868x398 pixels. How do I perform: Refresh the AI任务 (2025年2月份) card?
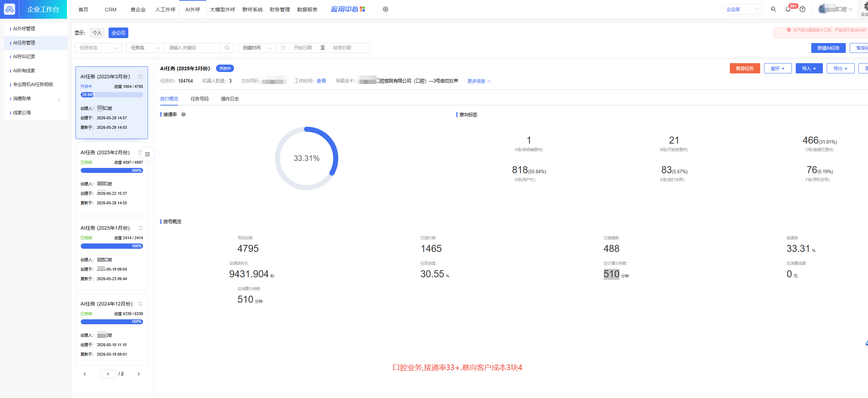coord(140,152)
